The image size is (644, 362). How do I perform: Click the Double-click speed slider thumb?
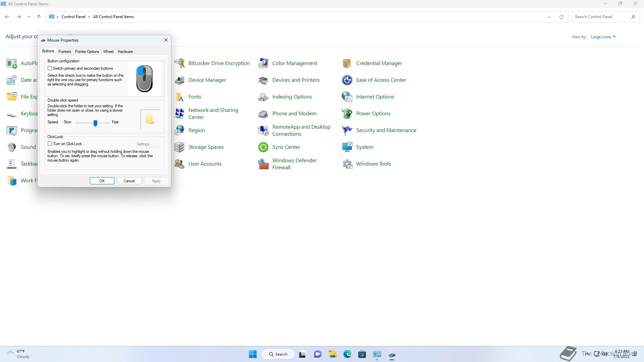click(x=95, y=123)
